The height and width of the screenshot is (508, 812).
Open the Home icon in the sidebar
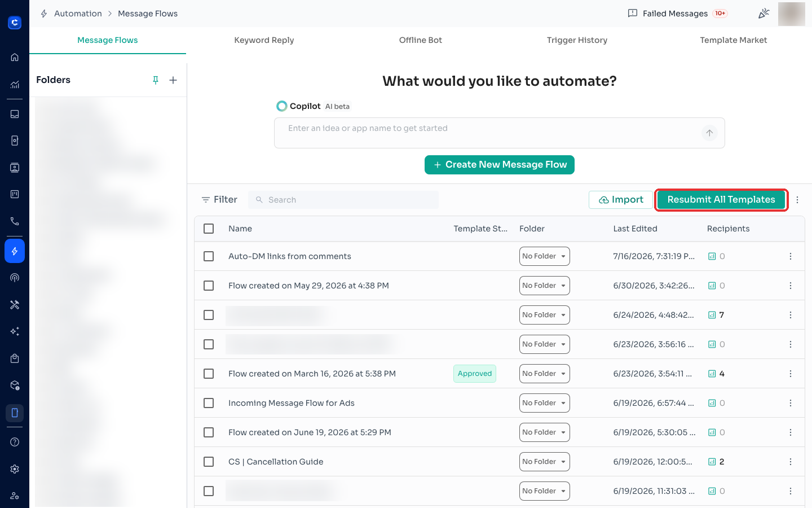[15, 57]
